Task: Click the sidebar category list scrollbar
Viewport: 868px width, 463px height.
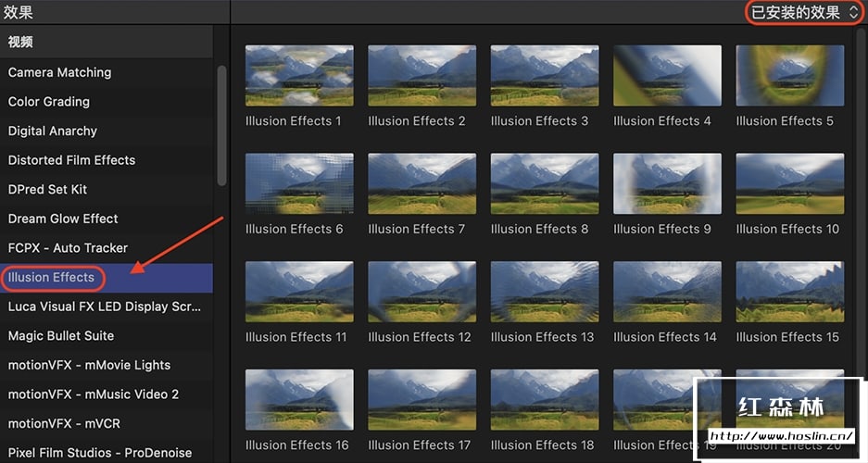Action: (x=221, y=126)
